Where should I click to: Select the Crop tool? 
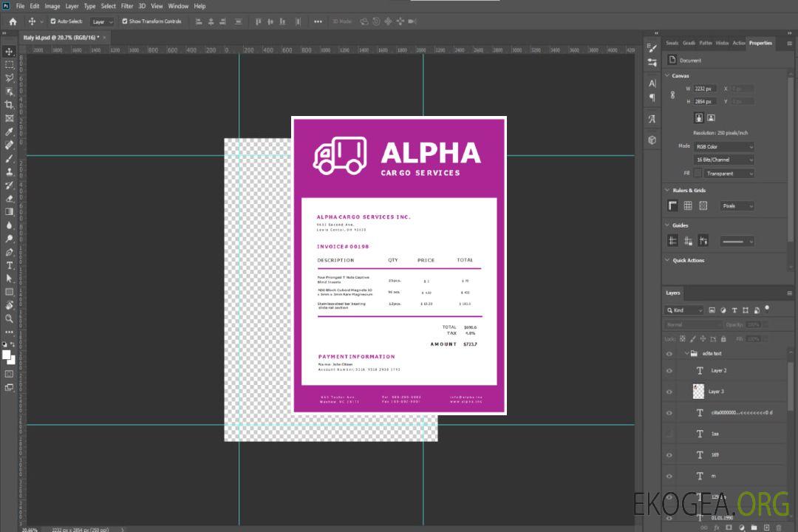[9, 105]
